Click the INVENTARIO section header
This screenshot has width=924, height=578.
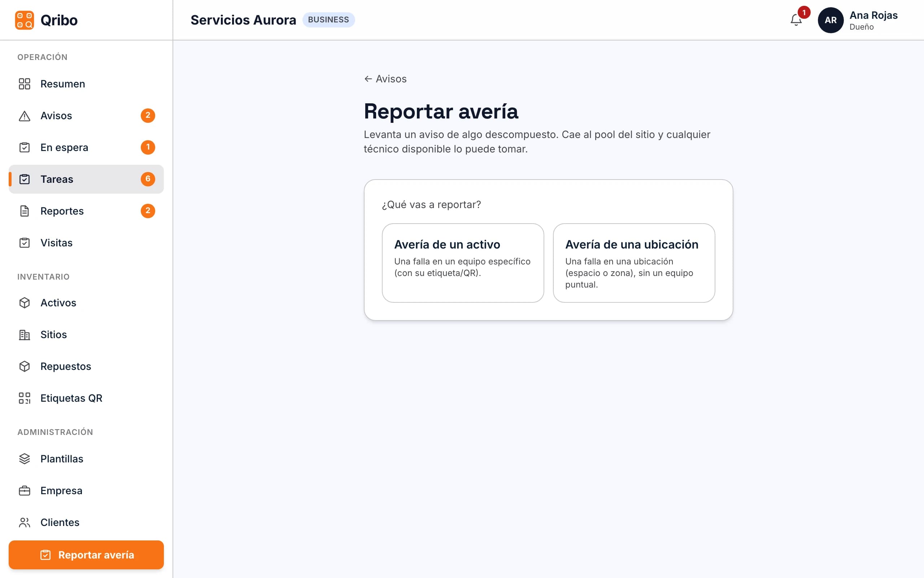[44, 277]
